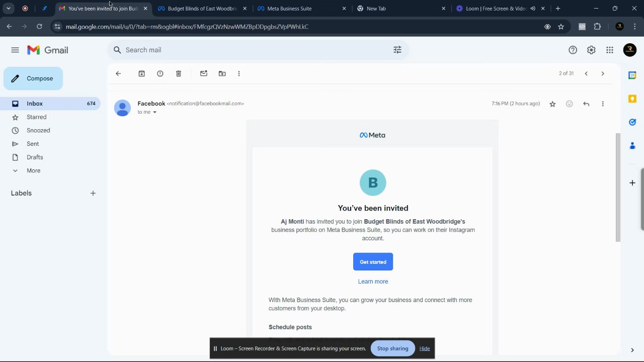Screen dimensions: 644x362
Task: Delete this email using the trash icon
Action: [179, 73]
